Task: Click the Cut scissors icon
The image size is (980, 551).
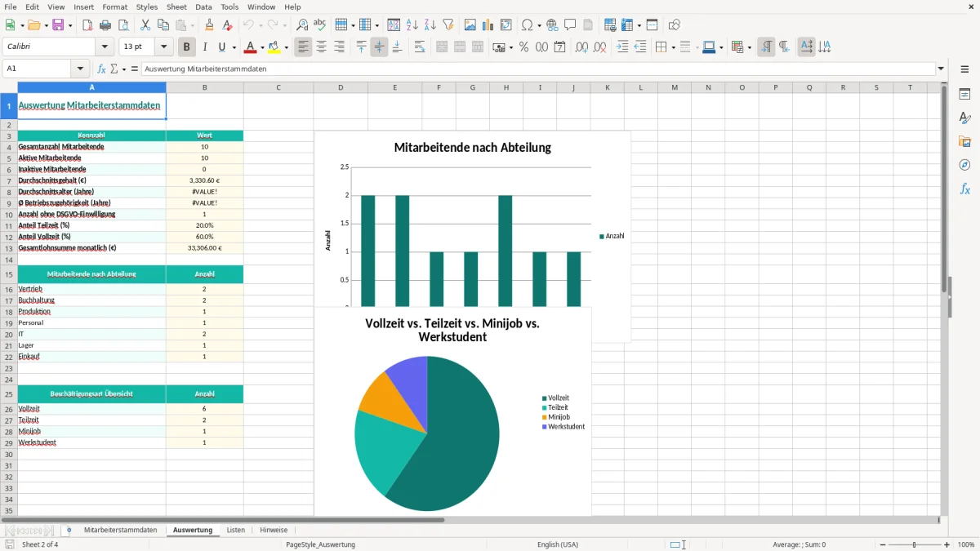Action: tap(145, 25)
